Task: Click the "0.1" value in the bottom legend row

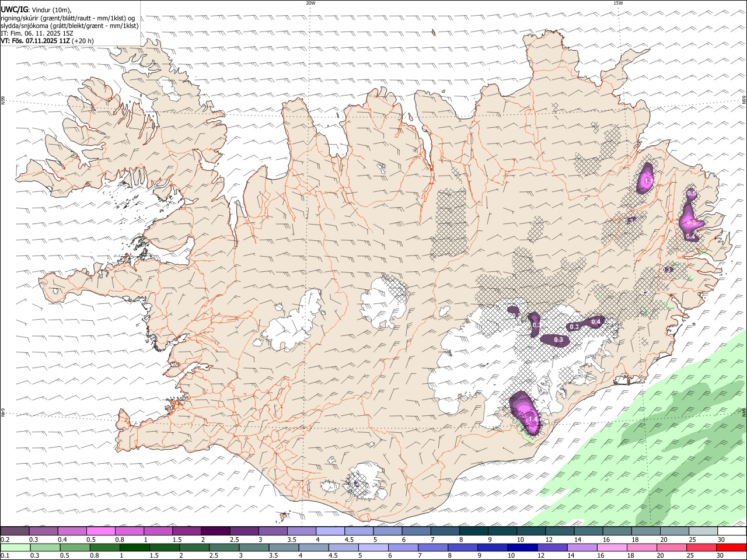Action: [x=5, y=556]
